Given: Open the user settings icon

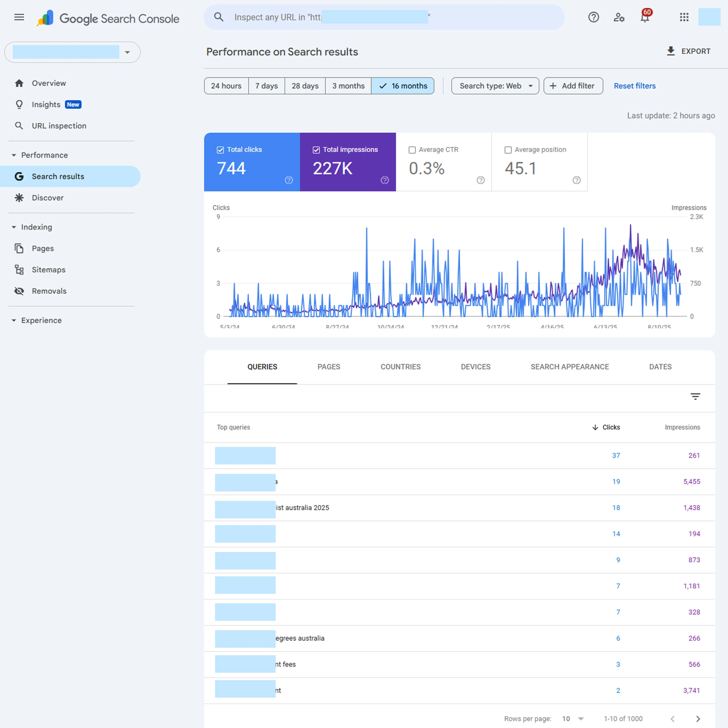Looking at the screenshot, I should tap(619, 17).
